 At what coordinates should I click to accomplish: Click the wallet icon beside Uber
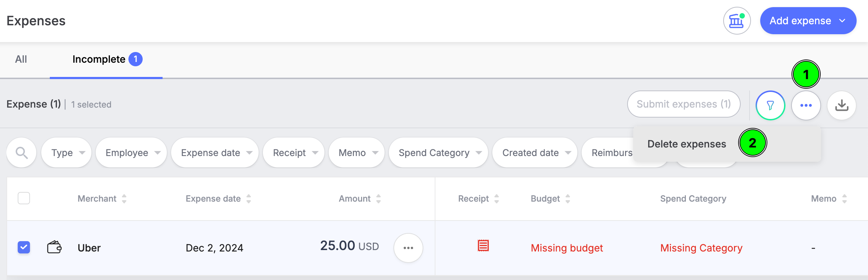point(54,247)
